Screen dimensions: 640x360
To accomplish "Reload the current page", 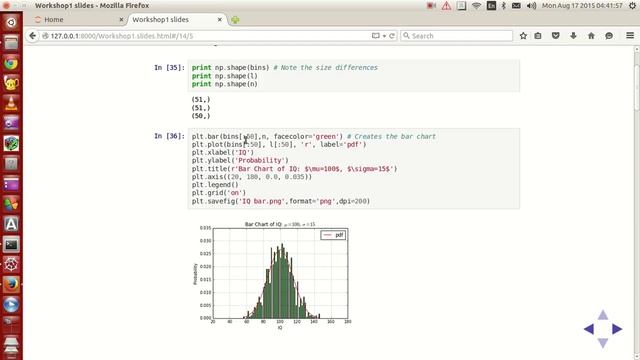I will click(392, 36).
